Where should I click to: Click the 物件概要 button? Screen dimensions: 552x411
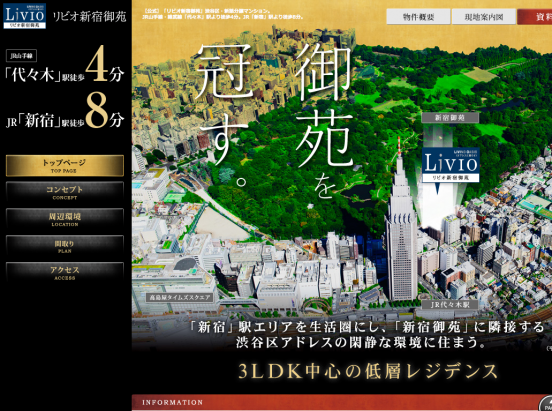(x=418, y=17)
